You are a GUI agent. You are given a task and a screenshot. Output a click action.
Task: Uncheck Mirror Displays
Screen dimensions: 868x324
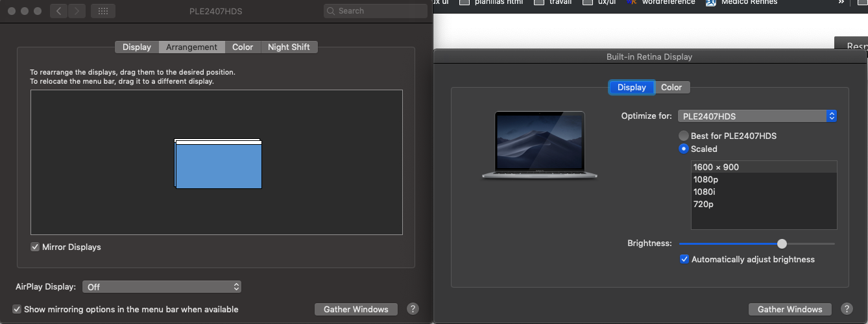click(x=35, y=247)
